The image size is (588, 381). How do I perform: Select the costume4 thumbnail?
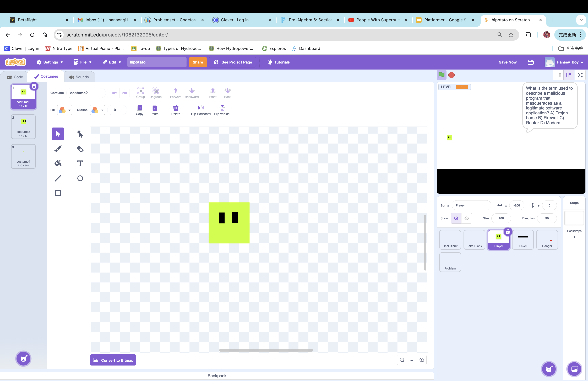pos(23,156)
